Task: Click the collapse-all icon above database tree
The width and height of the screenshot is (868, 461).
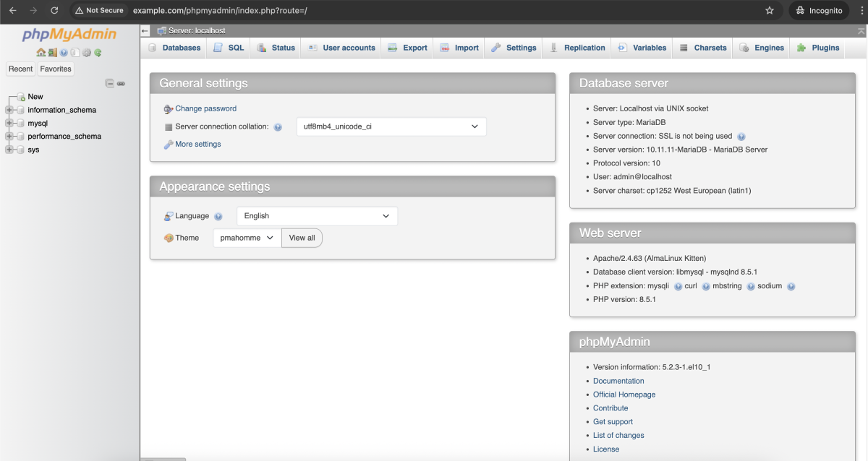Action: [x=110, y=83]
